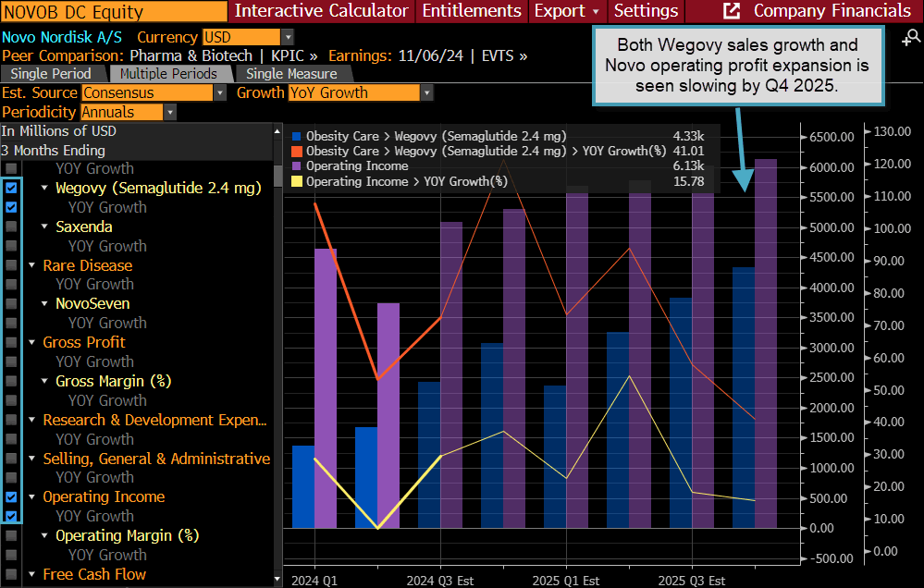Open the EVTS » earnings events link
Screen dimensions: 924x588
pos(504,56)
